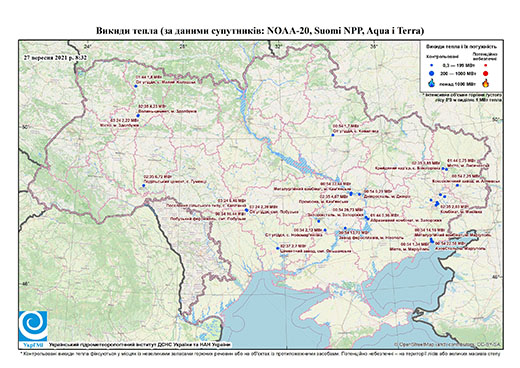Click the Alchevsk coke plant heat marker
Viewport: 520px width, 368px height.
457,185
